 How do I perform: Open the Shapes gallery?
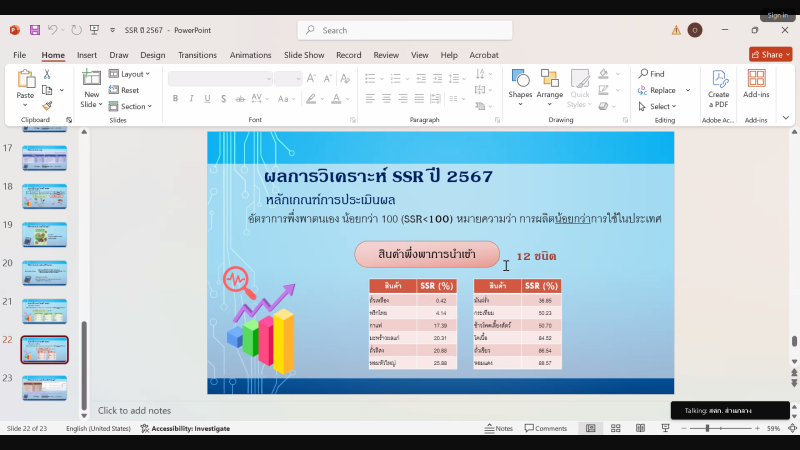[x=520, y=83]
